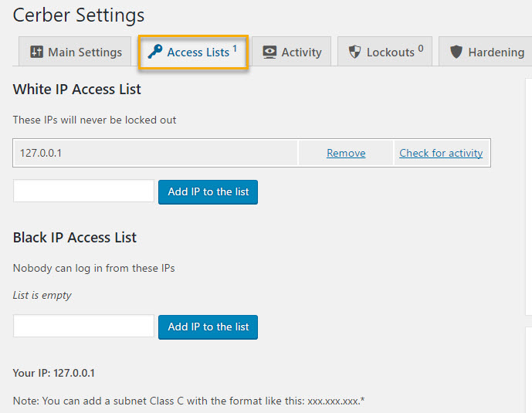Image resolution: width=532 pixels, height=413 pixels.
Task: Click Add IP to the list under Black IP list
Action: pyautogui.click(x=208, y=327)
